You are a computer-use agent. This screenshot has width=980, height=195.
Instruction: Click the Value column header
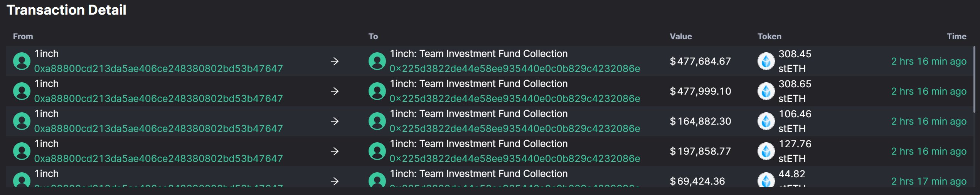pyautogui.click(x=681, y=37)
